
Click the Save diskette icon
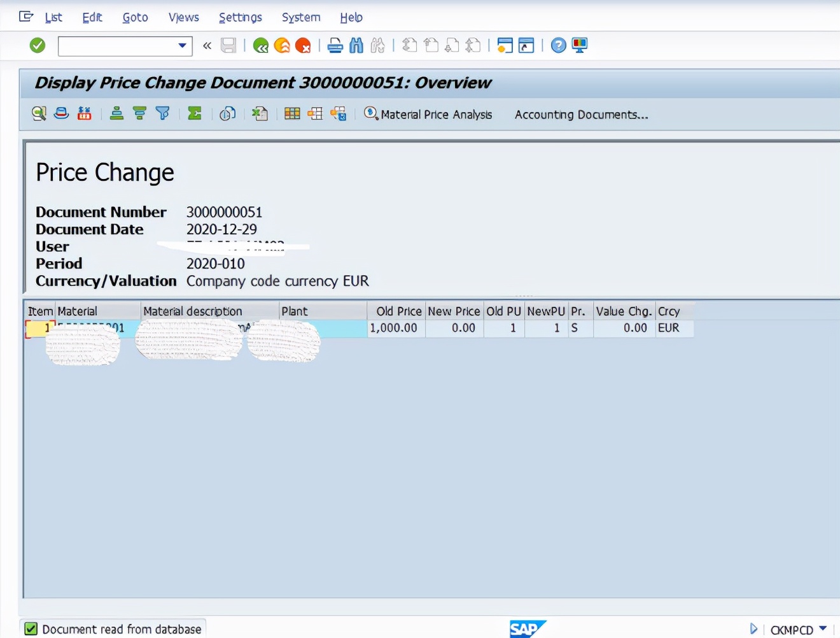(x=228, y=45)
